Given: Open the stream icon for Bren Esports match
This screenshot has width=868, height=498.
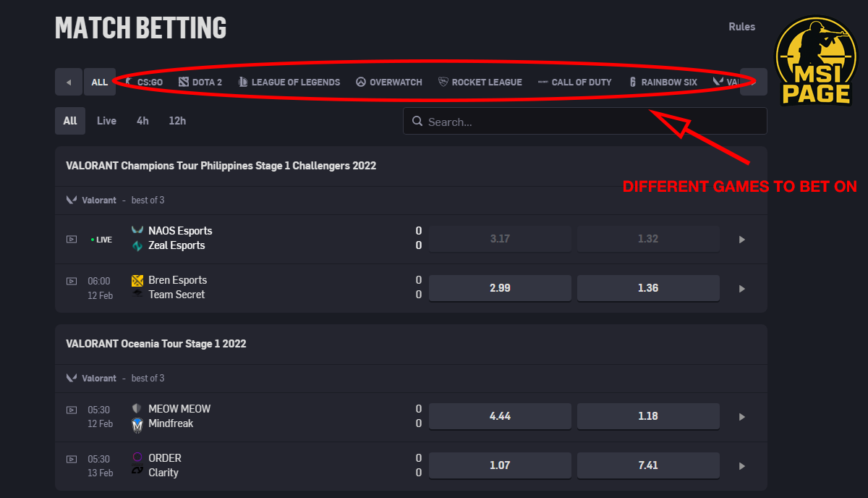Looking at the screenshot, I should click(x=72, y=281).
